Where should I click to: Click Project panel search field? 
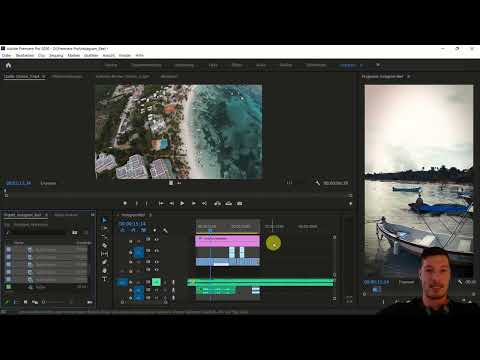pos(38,232)
